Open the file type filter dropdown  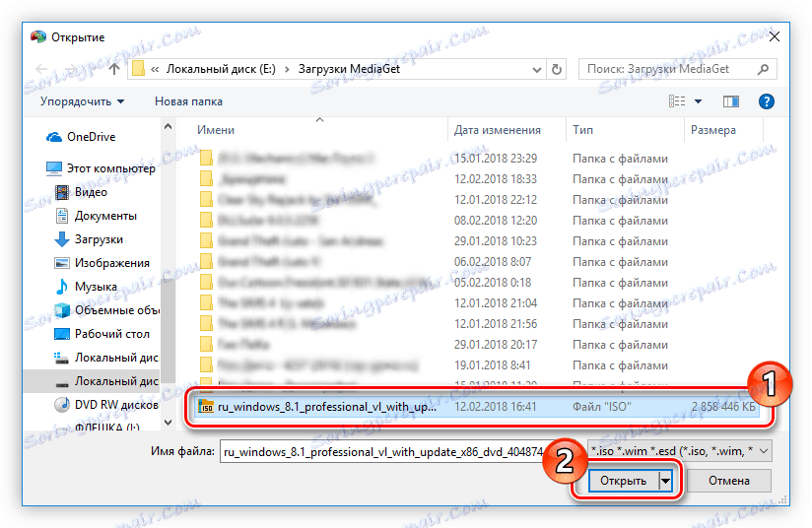(764, 451)
